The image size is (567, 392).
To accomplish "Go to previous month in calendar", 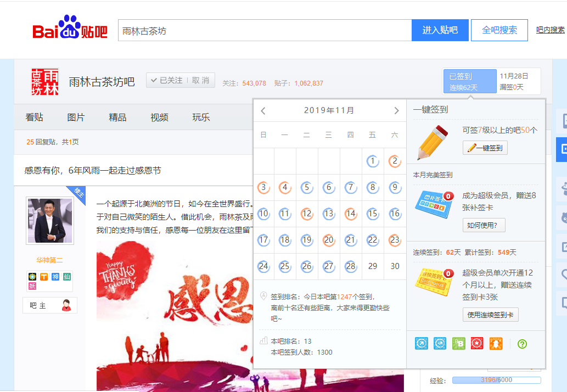I will pos(263,111).
